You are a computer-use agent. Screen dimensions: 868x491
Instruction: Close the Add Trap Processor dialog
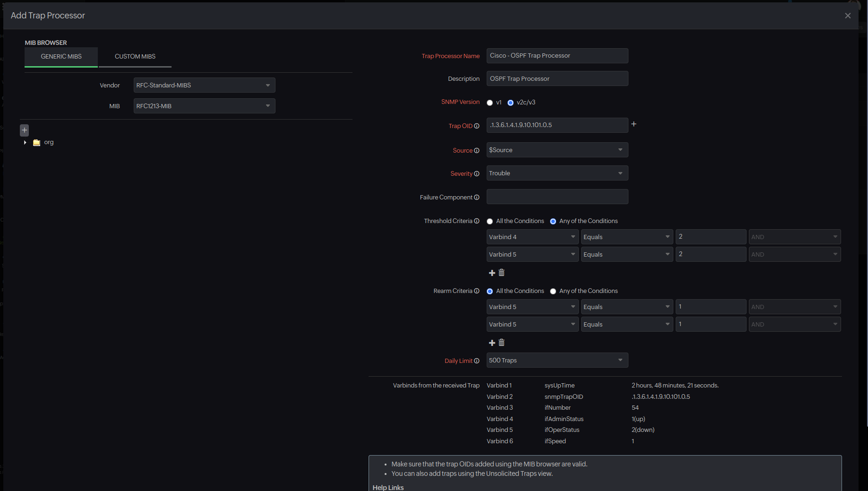tap(848, 16)
